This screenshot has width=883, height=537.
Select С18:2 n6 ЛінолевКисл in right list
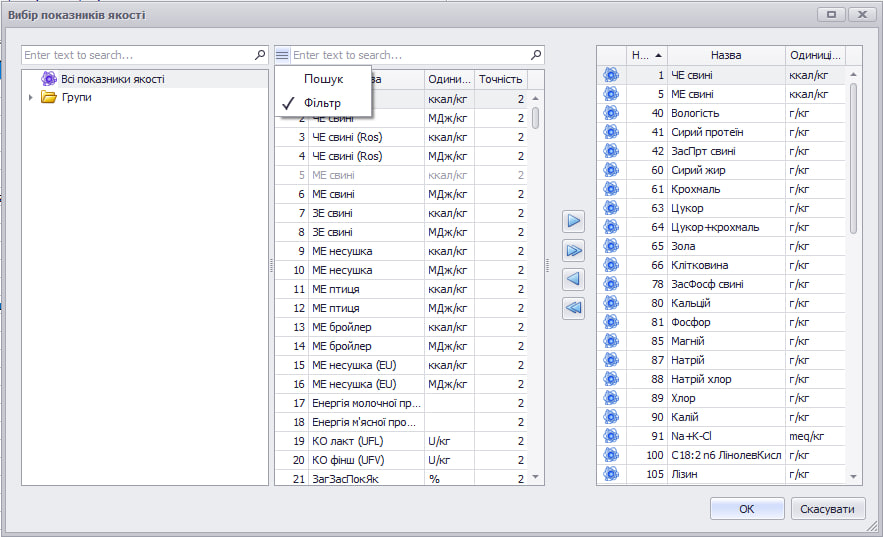721,455
